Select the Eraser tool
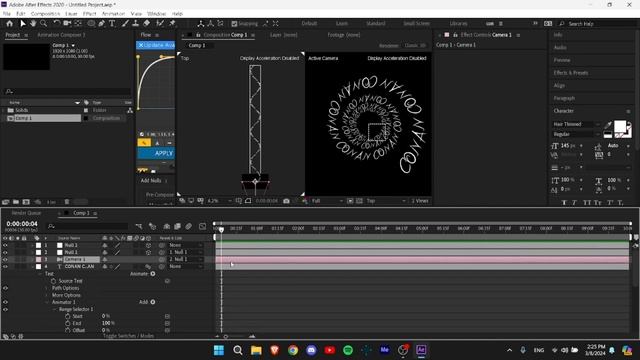The image size is (640, 360). tap(147, 24)
